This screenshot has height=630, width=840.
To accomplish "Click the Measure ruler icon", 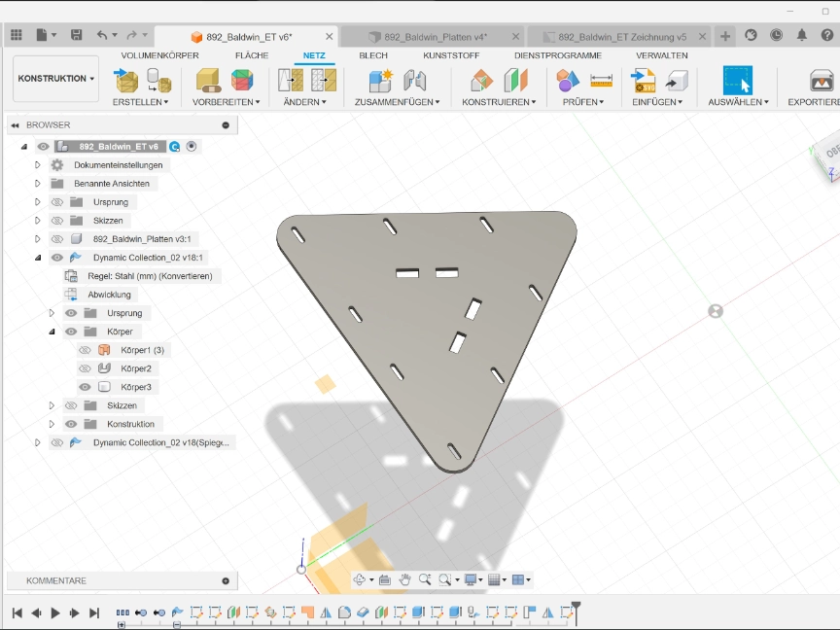I will [601, 81].
